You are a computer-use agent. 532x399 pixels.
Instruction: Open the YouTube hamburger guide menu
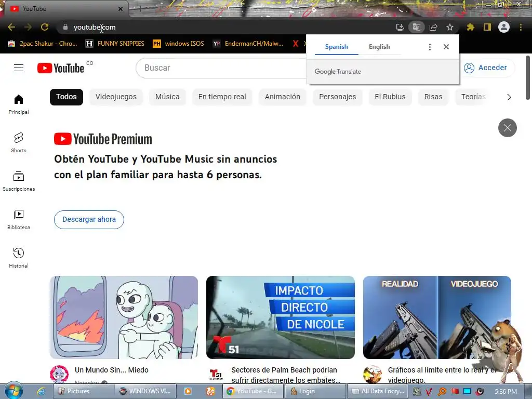pyautogui.click(x=19, y=68)
